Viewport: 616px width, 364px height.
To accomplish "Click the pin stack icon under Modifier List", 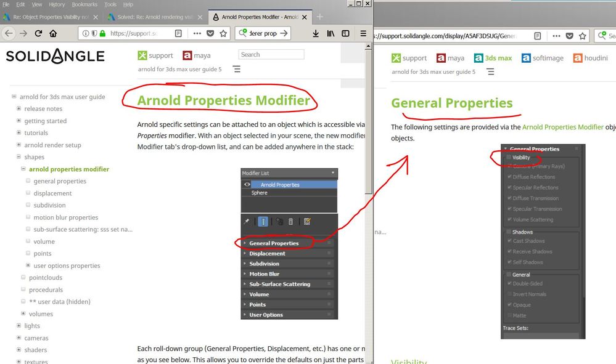I will pos(246,222).
